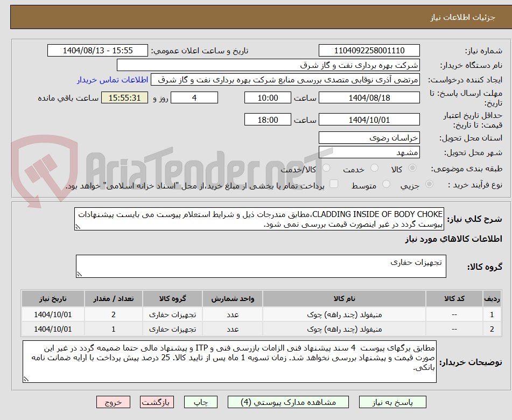The image size is (512, 420).
Task: Select the کالا/خدمت radio button
Action: [x=326, y=168]
